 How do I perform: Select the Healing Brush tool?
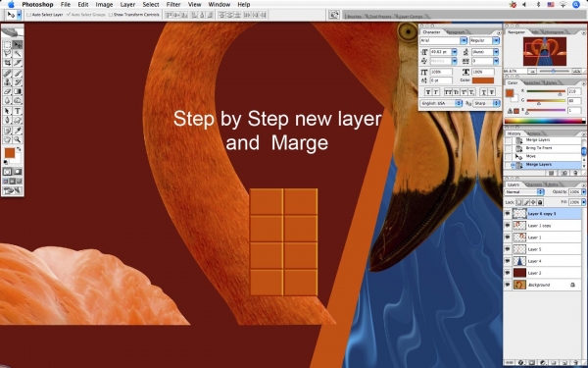[x=7, y=74]
